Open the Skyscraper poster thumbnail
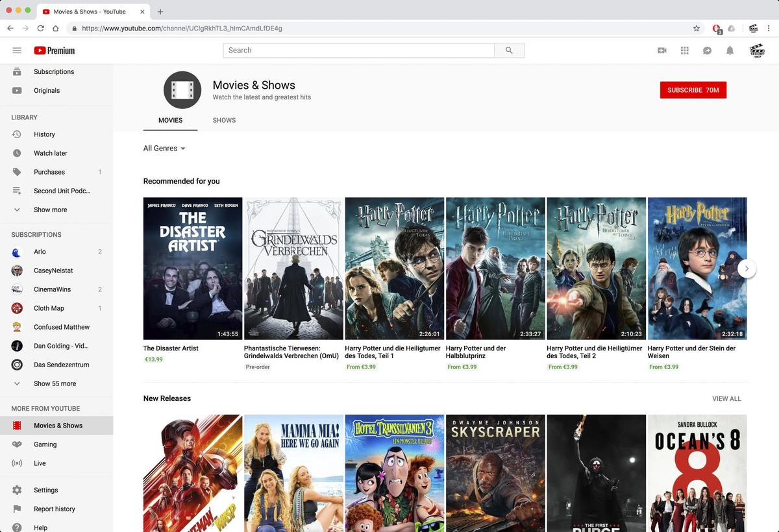This screenshot has width=779, height=532. [495, 474]
